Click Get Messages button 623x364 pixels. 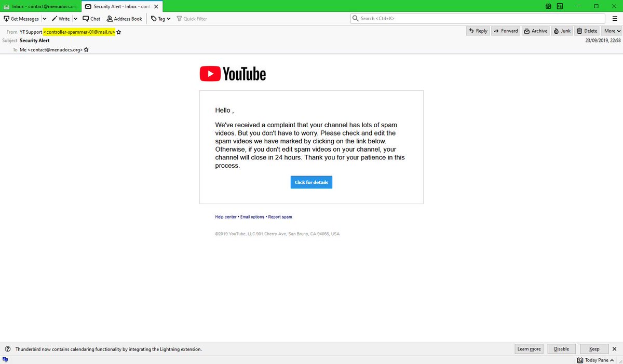point(21,19)
